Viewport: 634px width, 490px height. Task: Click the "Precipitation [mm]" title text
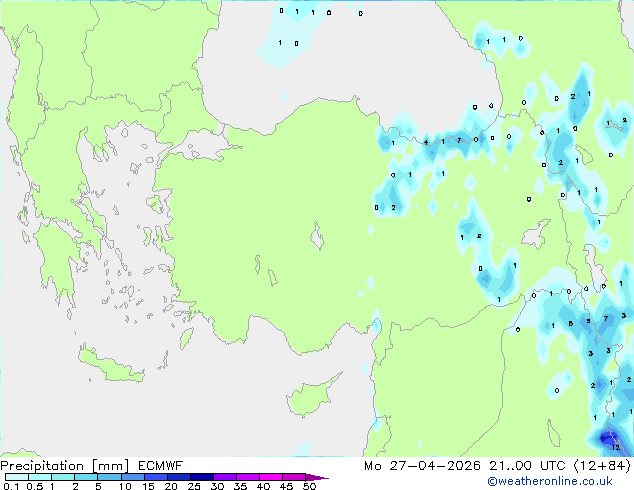pyautogui.click(x=65, y=466)
